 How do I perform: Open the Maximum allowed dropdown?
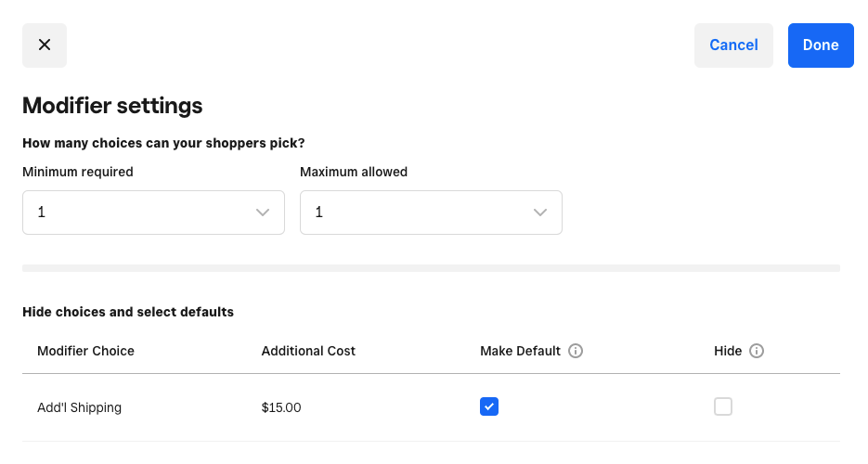[431, 213]
